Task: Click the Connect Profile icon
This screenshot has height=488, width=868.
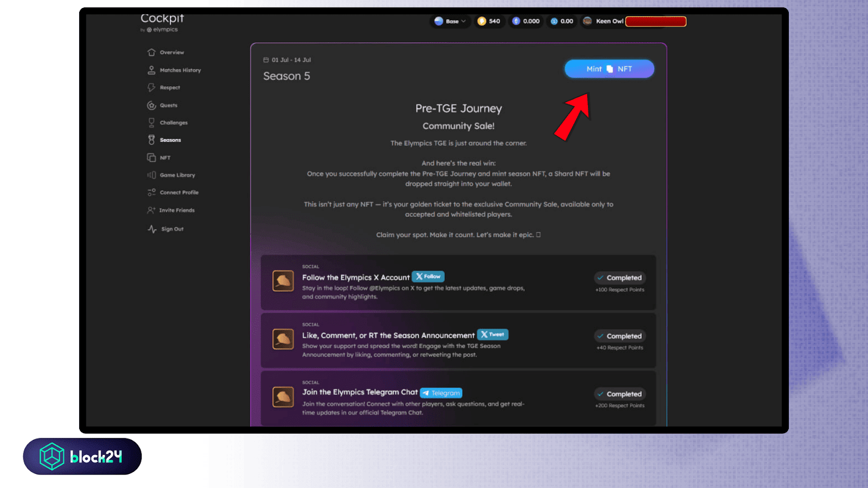Action: (x=151, y=192)
